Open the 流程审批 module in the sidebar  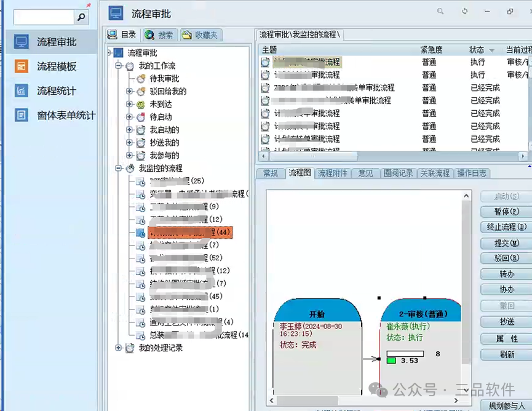pyautogui.click(x=21, y=41)
